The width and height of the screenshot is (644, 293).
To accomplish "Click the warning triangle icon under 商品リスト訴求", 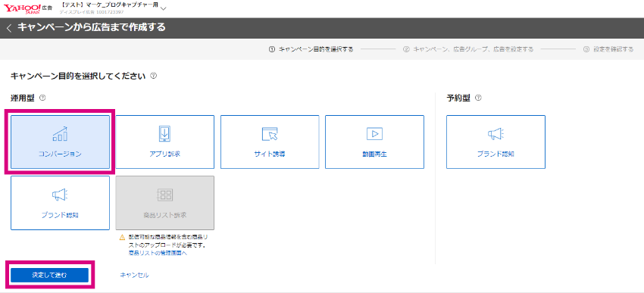I will pos(122,238).
